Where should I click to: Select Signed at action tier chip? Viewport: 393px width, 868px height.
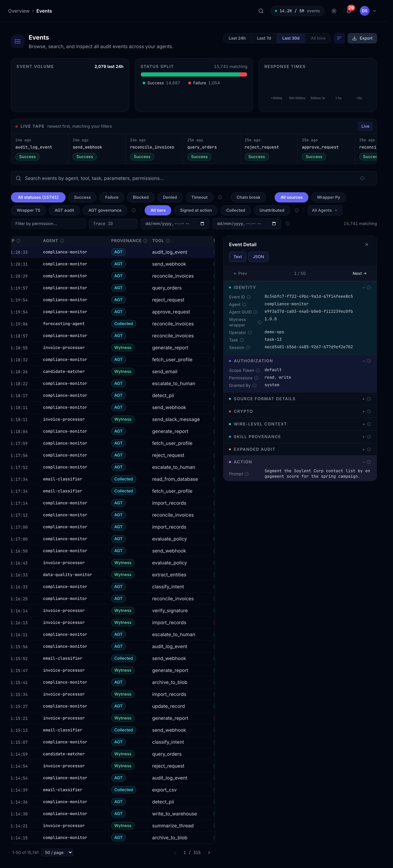[196, 210]
